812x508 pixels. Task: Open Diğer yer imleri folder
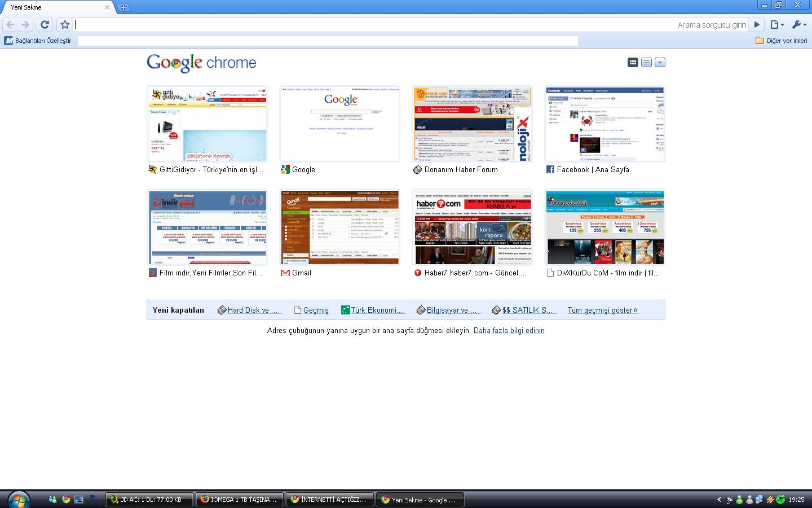(781, 41)
